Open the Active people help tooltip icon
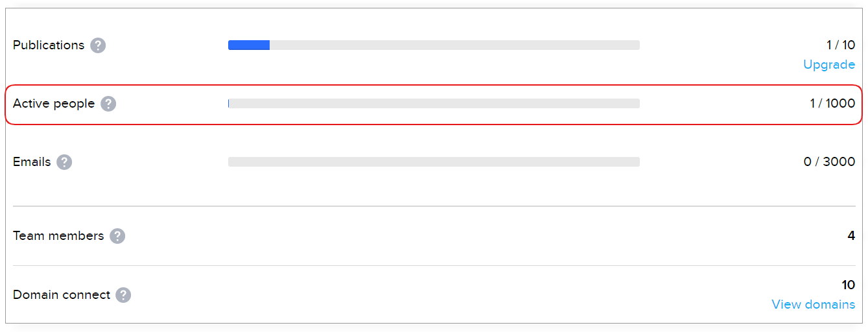 tap(108, 104)
